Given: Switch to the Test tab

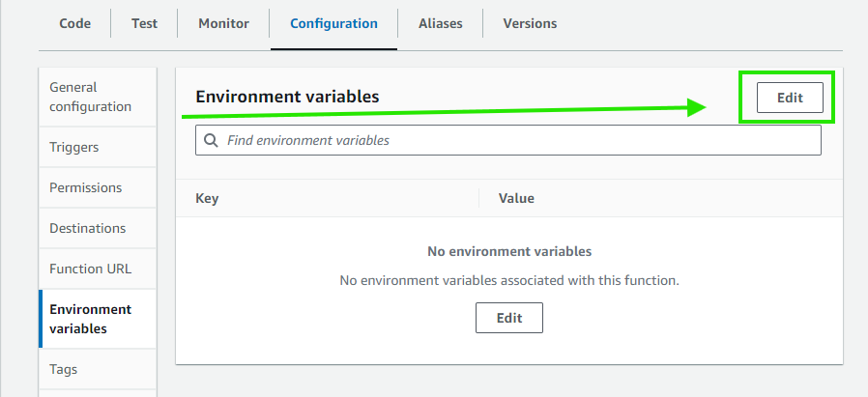Looking at the screenshot, I should [145, 23].
